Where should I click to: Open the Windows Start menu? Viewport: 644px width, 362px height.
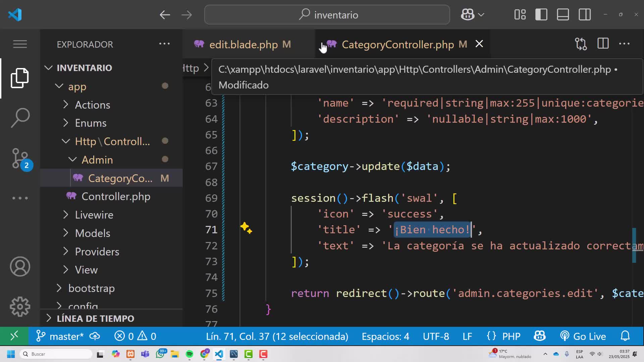click(x=11, y=354)
